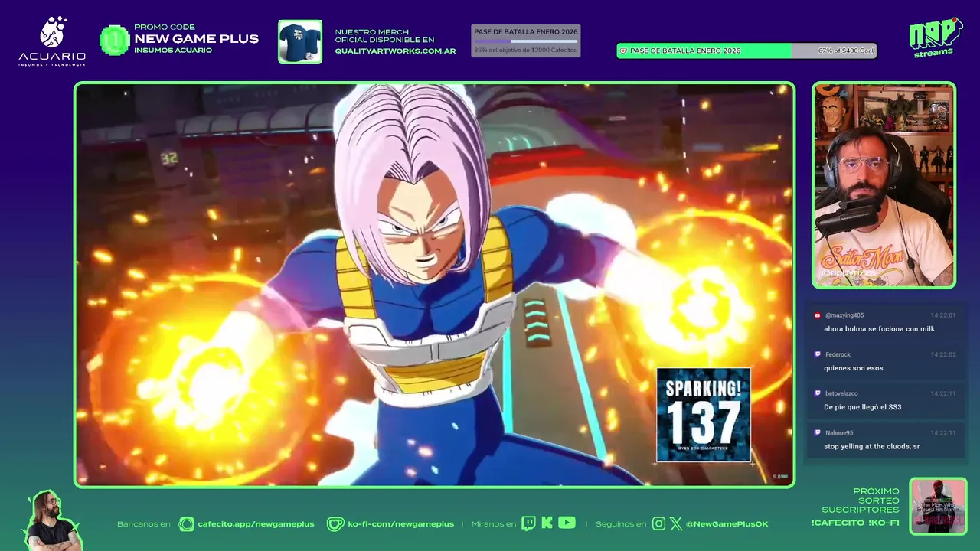Click the '67% of $400 Goal' text

coord(845,51)
